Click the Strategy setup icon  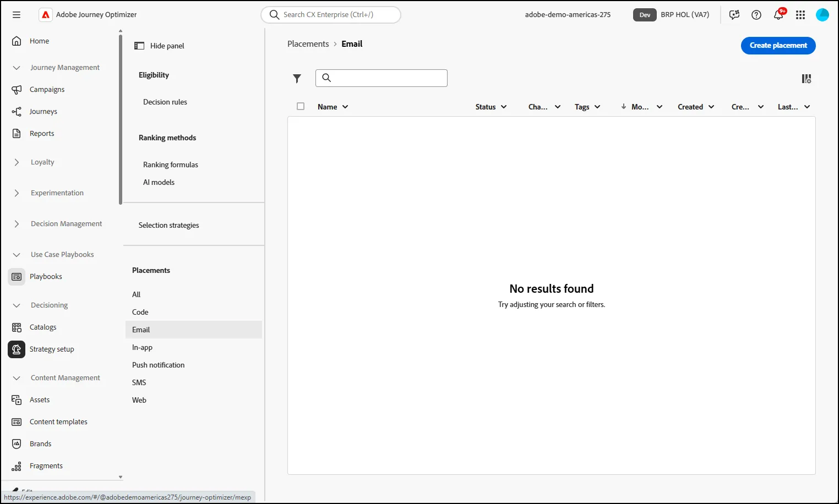tap(17, 349)
